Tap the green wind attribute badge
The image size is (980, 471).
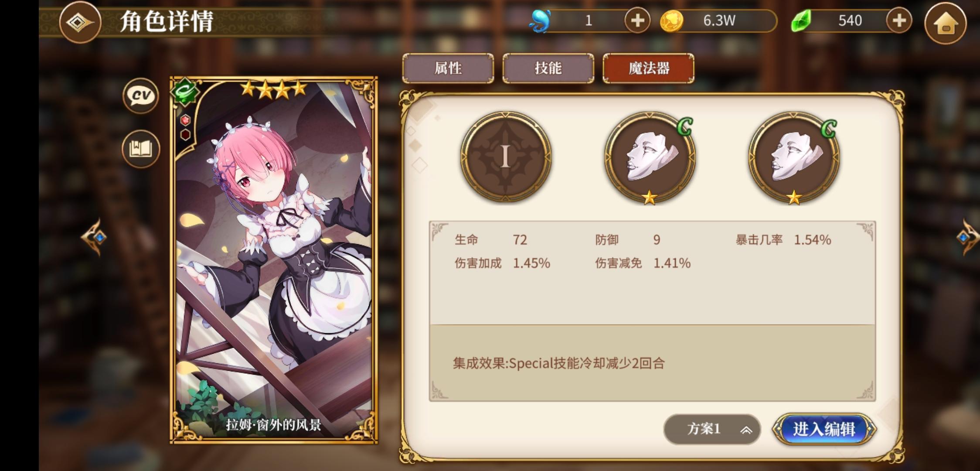tap(185, 92)
